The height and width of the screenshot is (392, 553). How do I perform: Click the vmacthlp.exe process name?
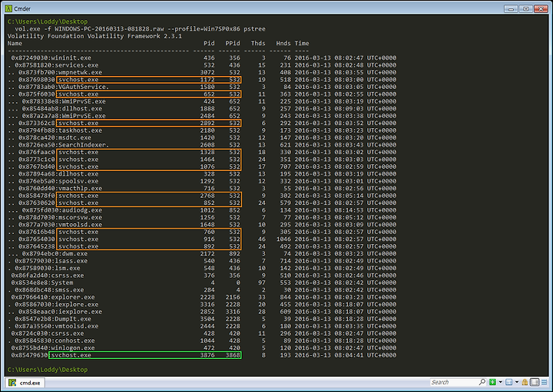80,189
